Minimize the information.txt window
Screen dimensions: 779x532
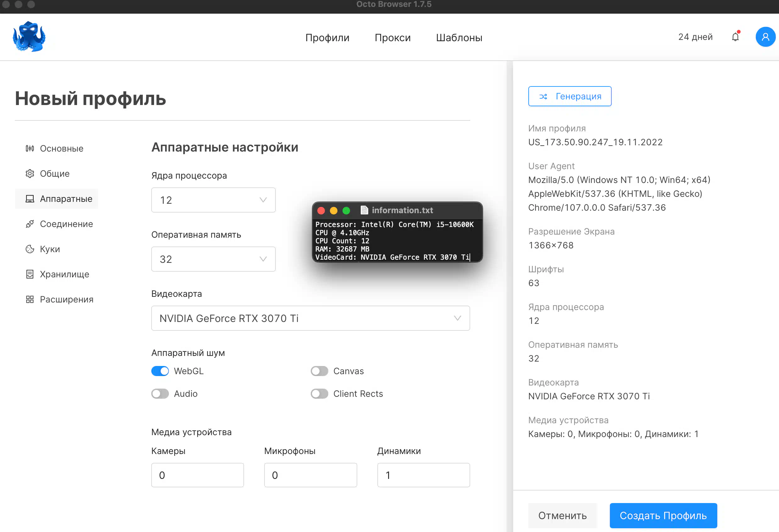point(334,210)
